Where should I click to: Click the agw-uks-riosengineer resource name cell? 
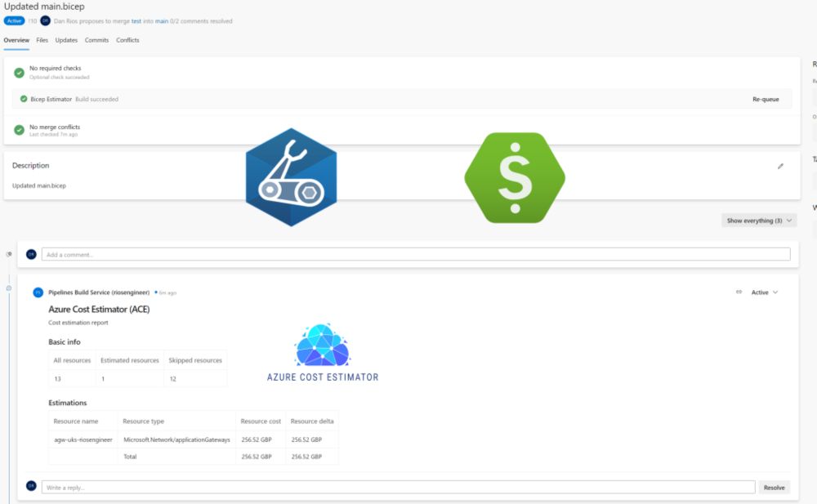tap(83, 439)
